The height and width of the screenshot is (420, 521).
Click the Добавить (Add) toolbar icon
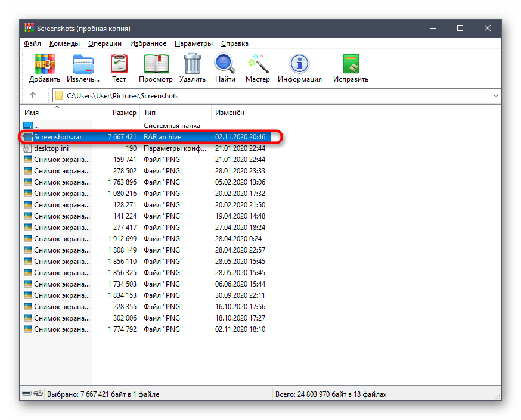pos(45,64)
